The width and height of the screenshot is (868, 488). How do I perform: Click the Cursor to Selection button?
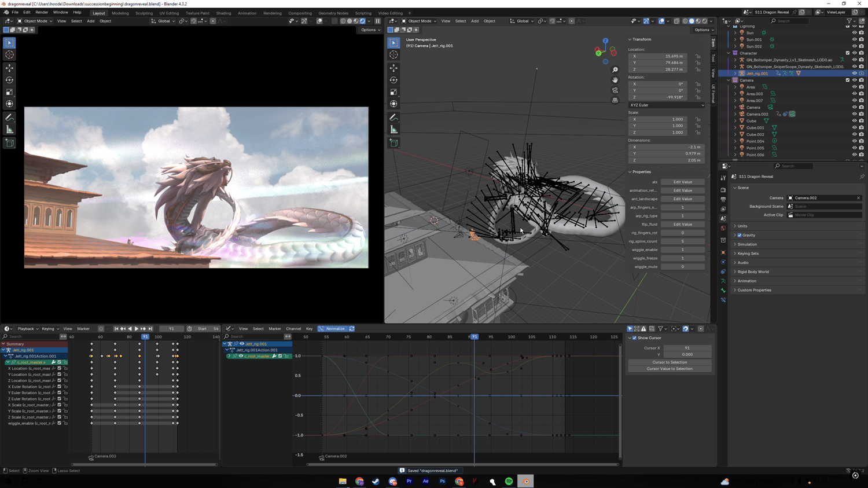tap(670, 362)
